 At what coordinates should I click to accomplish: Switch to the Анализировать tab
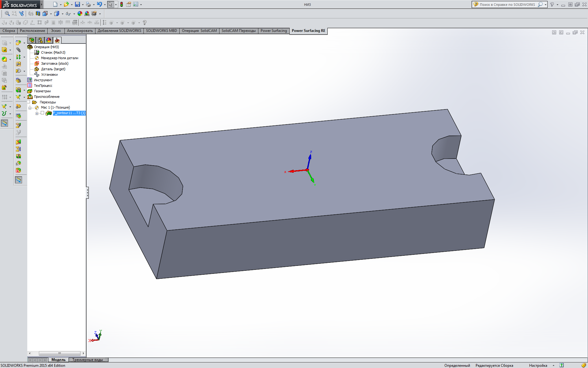click(x=80, y=31)
